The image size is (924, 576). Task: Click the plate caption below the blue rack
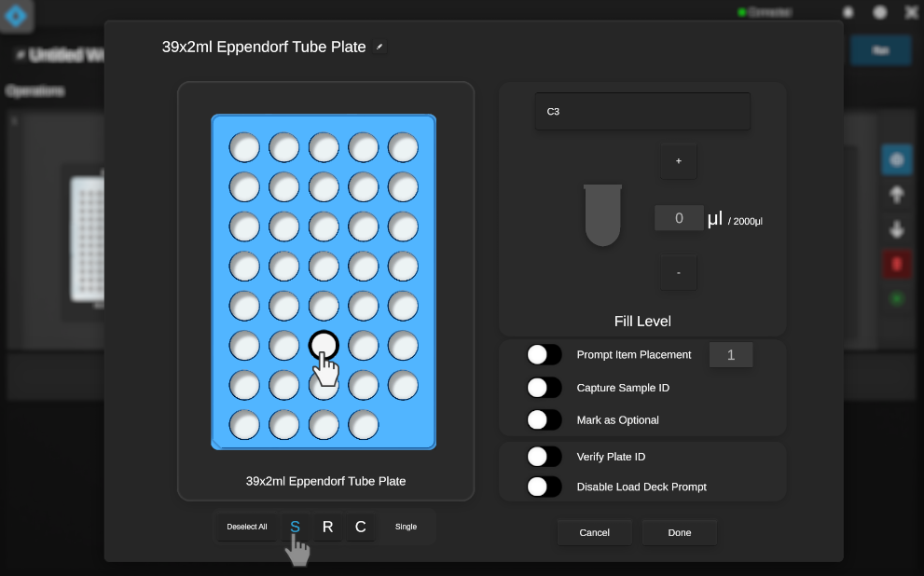click(x=326, y=481)
